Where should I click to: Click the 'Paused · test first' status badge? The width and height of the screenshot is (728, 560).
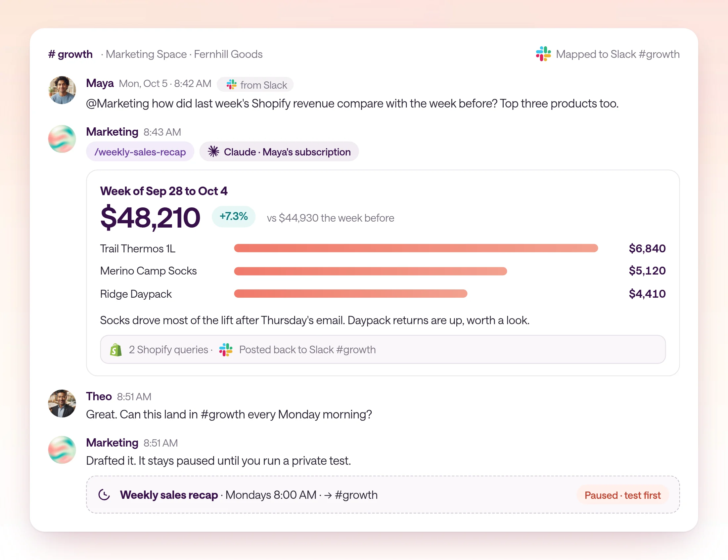tap(622, 495)
